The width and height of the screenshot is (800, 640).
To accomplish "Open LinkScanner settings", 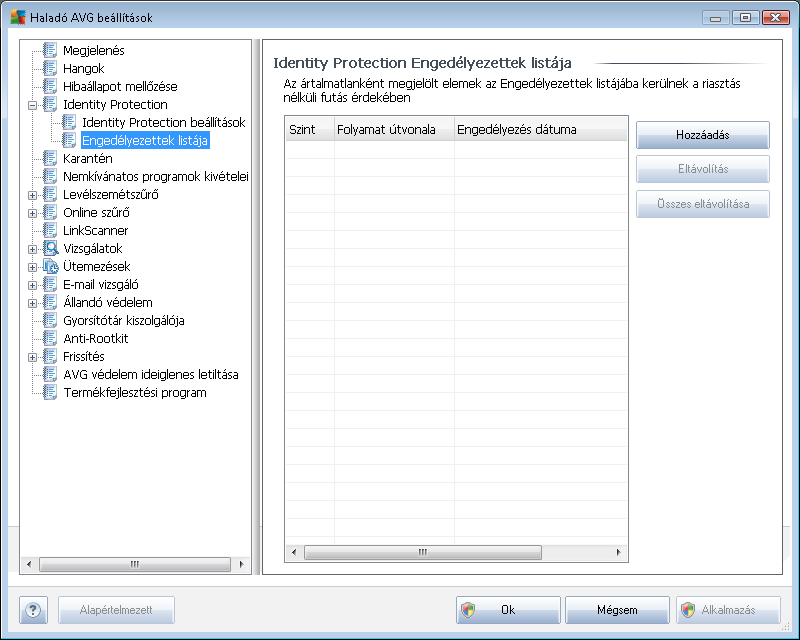I will coord(95,230).
